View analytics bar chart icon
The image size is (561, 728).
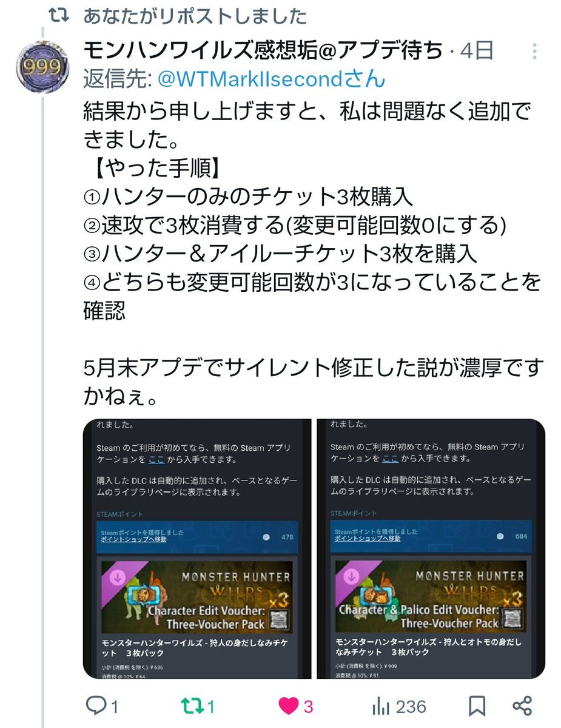380,706
